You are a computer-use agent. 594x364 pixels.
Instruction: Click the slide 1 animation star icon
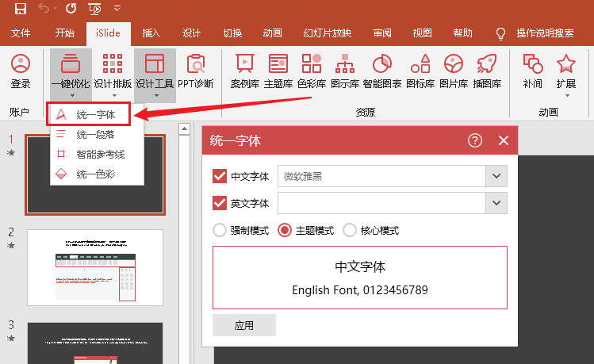click(x=11, y=152)
